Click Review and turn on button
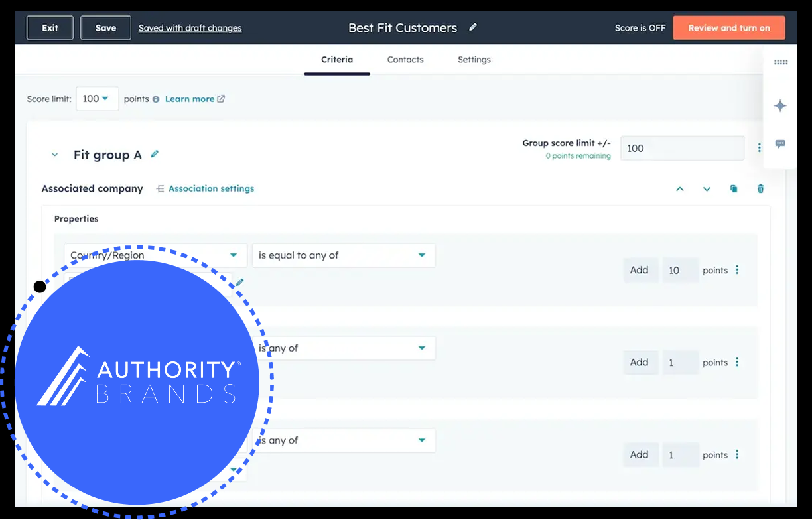This screenshot has width=812, height=520. 728,28
